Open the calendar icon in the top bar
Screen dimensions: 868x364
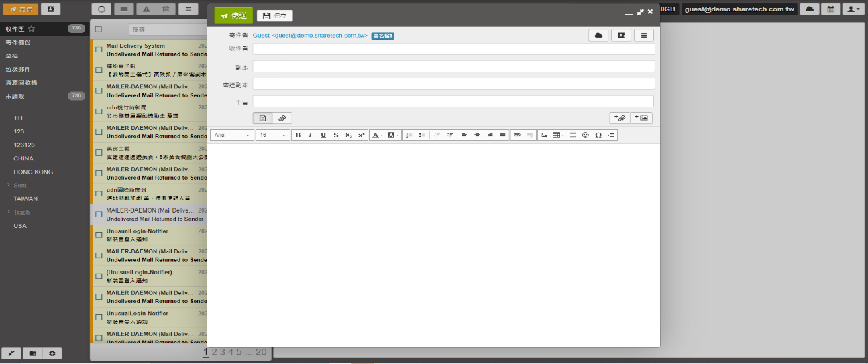[x=830, y=9]
